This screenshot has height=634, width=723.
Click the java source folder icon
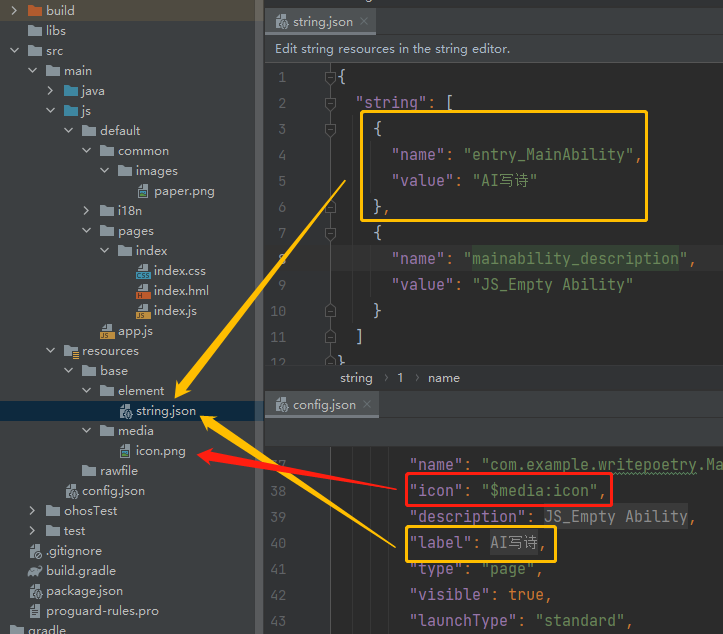71,91
